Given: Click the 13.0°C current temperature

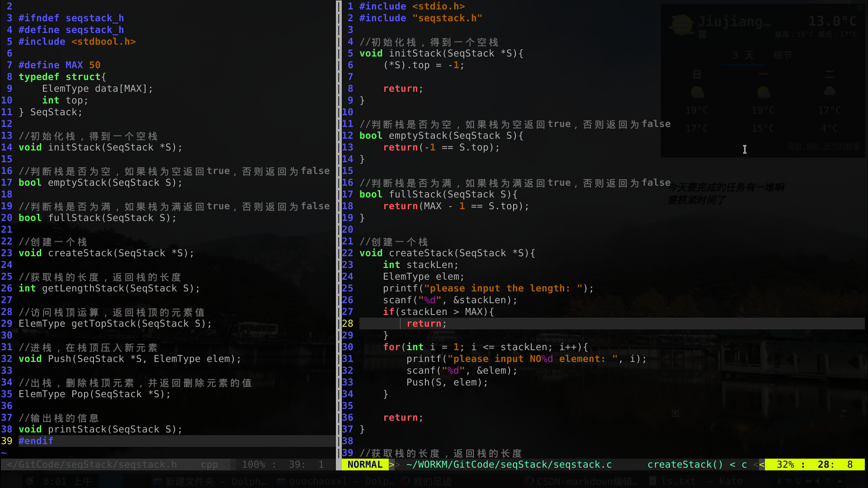Looking at the screenshot, I should point(832,21).
